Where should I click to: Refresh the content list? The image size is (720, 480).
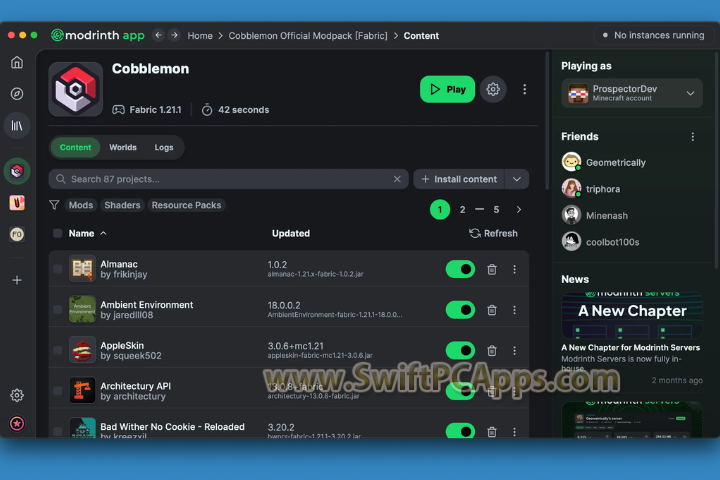[x=493, y=233]
